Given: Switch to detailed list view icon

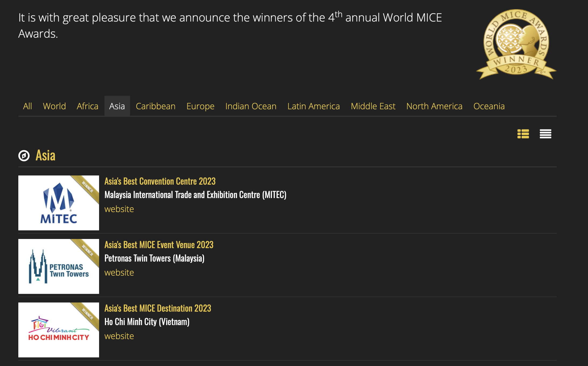Looking at the screenshot, I should (523, 134).
